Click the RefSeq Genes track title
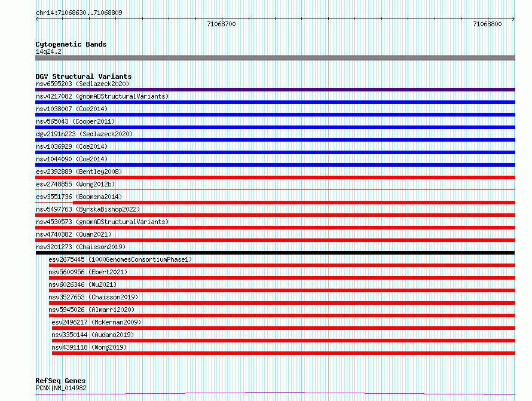Screen dimensions: 532x401 60,381
